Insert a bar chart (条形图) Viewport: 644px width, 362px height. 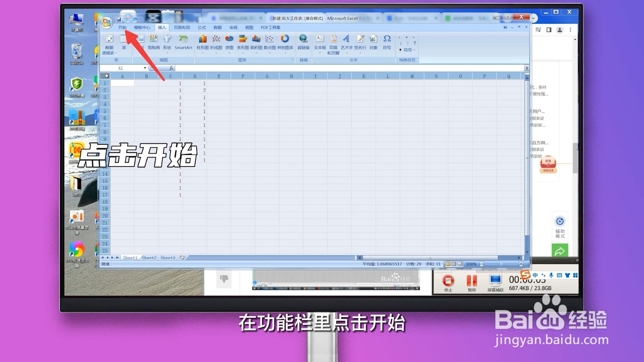point(243,44)
